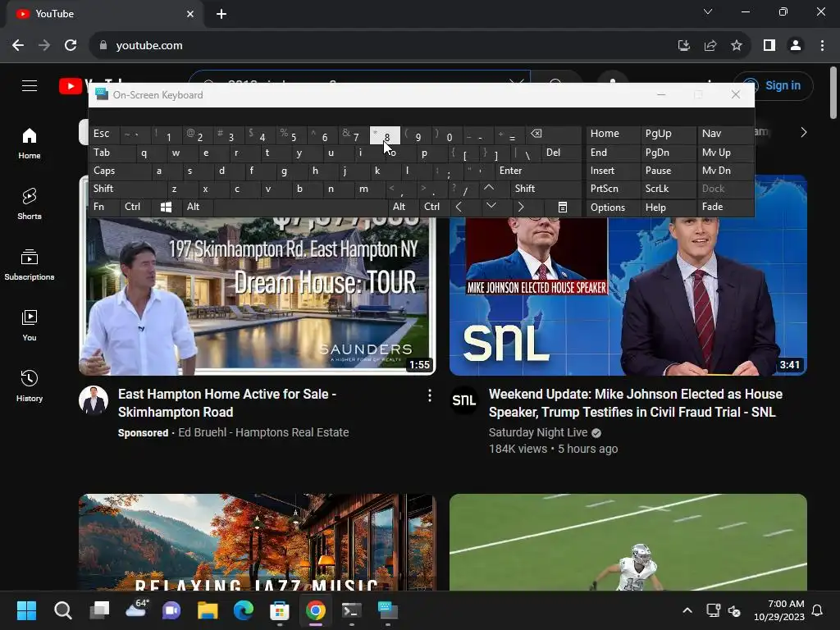Click the spacebar on the On-Screen Keyboard
Viewport: 840px width, 630px height.
[x=300, y=208]
